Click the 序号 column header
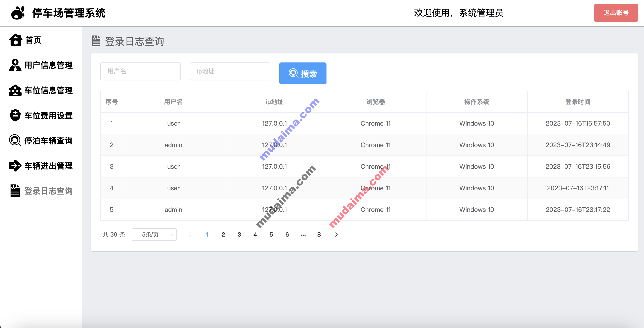Image resolution: width=644 pixels, height=328 pixels. point(111,102)
